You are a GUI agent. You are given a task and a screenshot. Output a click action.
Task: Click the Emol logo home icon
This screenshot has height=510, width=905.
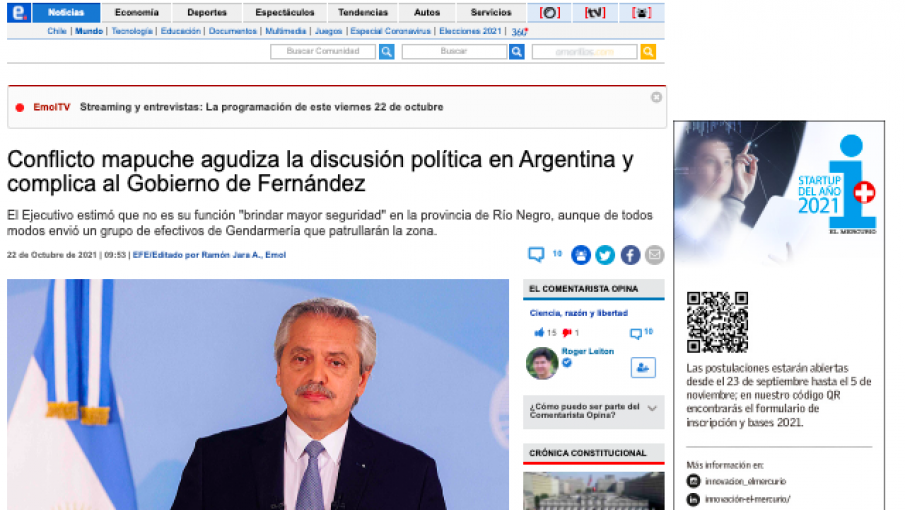18,13
